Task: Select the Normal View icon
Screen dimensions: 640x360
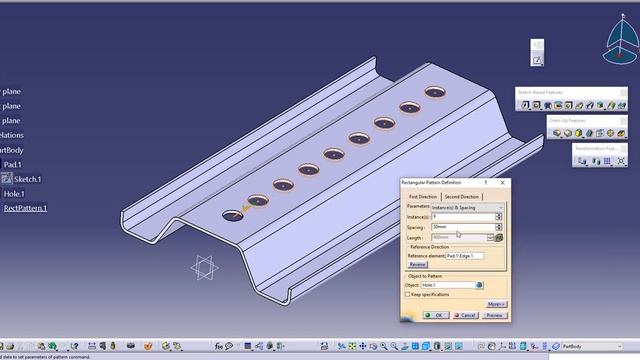Action: tap(404, 346)
